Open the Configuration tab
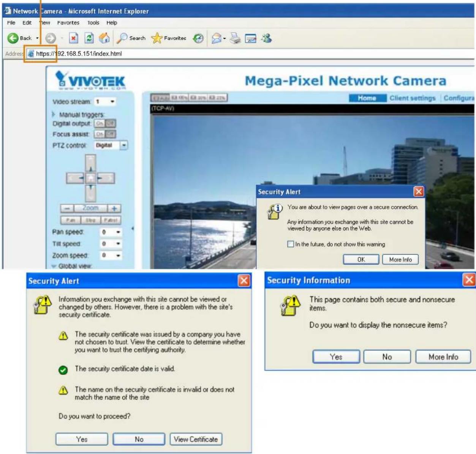The width and height of the screenshot is (476, 454). pyautogui.click(x=459, y=98)
